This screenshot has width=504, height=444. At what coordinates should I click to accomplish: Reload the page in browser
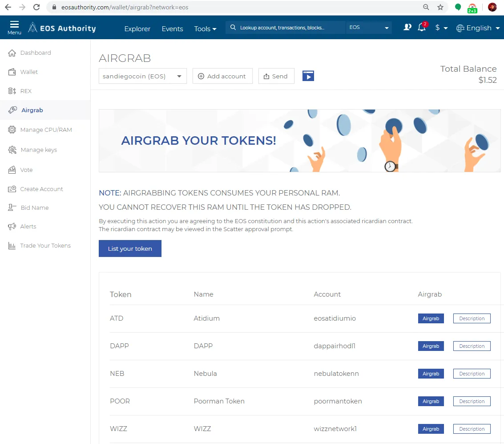click(36, 7)
